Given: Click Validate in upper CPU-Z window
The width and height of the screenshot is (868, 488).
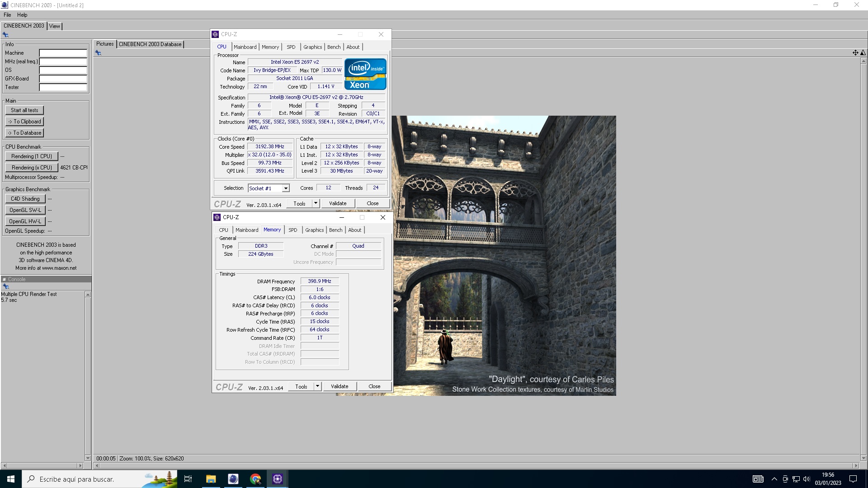Looking at the screenshot, I should [x=338, y=203].
